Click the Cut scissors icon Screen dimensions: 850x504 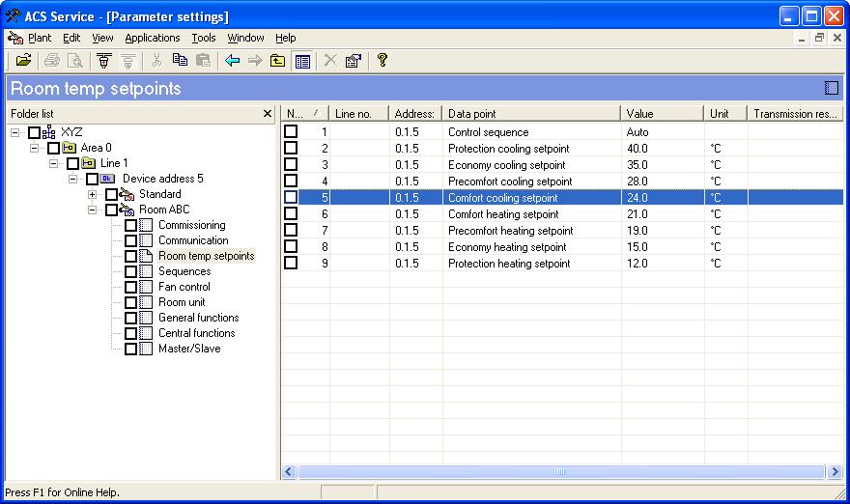click(156, 60)
